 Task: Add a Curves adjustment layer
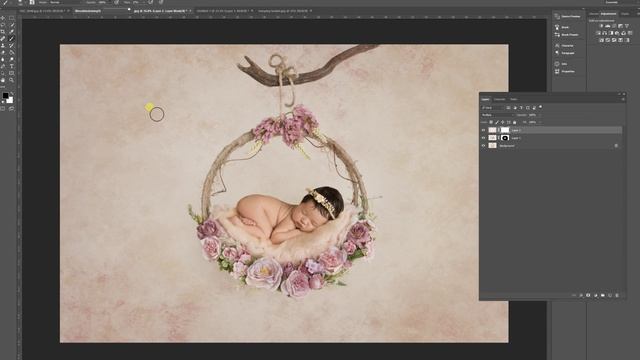[x=614, y=26]
